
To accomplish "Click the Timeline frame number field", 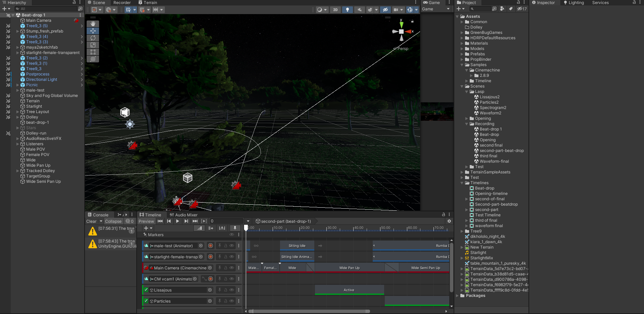I will click(x=227, y=221).
